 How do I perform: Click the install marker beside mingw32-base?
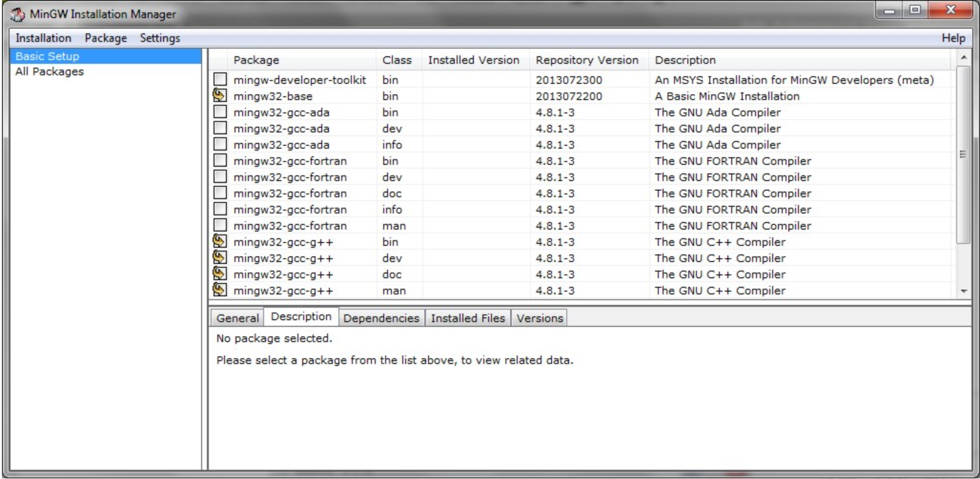pos(221,97)
